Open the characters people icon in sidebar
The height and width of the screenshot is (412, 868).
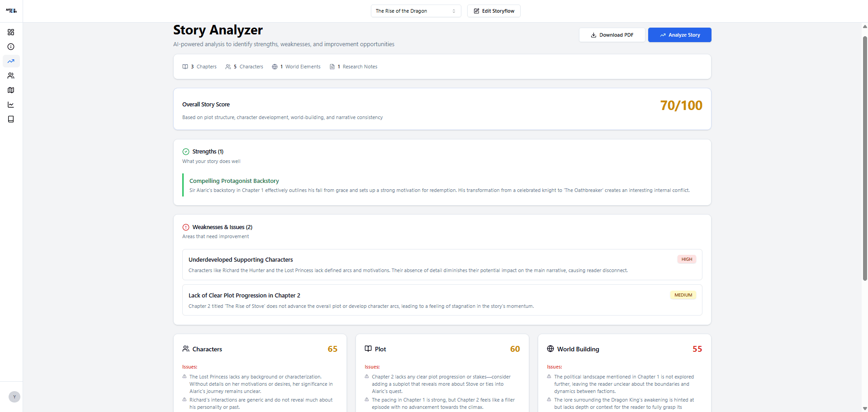coord(11,76)
